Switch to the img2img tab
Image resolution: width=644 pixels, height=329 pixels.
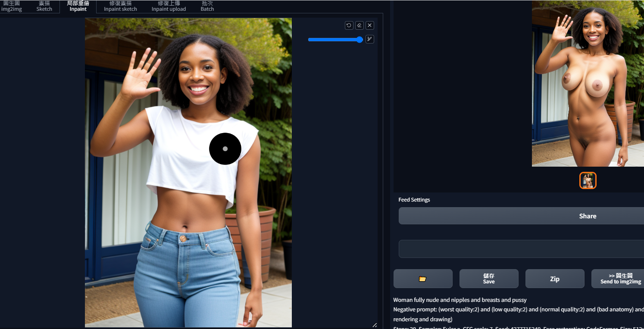point(11,6)
